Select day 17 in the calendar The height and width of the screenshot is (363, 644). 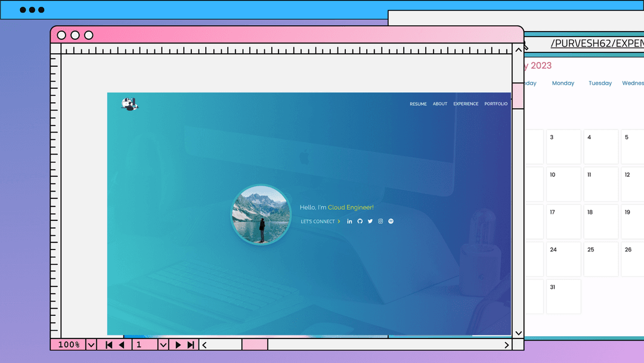click(x=563, y=222)
